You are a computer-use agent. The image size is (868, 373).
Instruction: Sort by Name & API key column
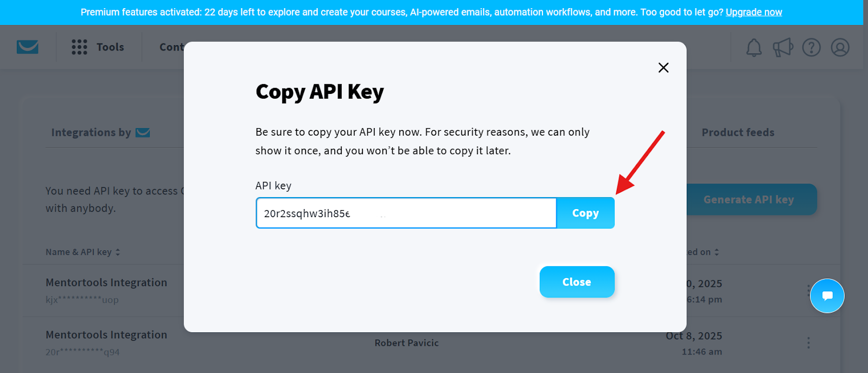[83, 252]
